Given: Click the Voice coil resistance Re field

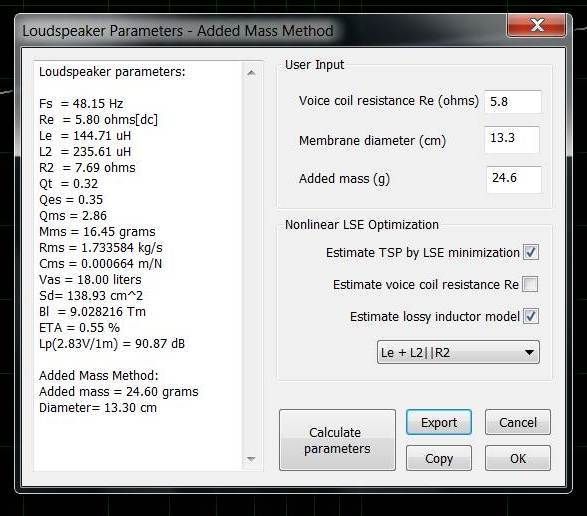Looking at the screenshot, I should [x=513, y=101].
